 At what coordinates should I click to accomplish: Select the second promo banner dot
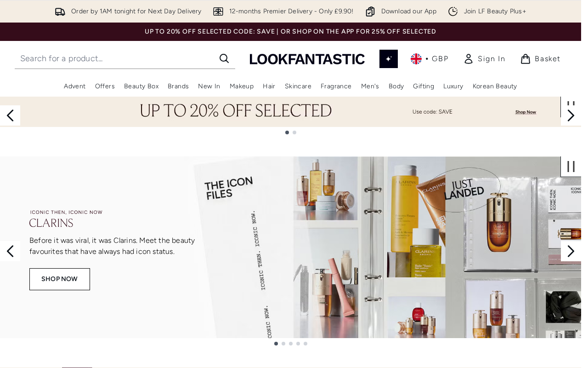tap(294, 132)
